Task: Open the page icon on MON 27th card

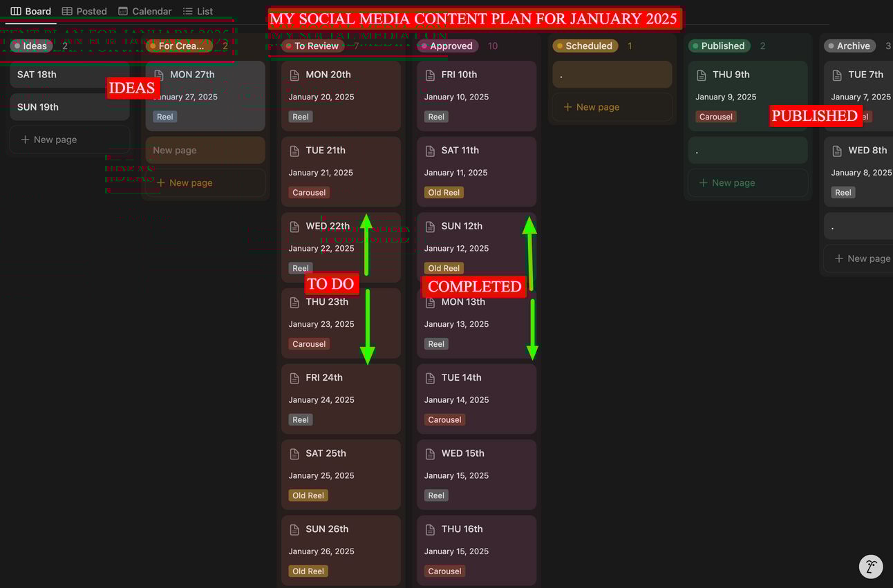Action: [158, 75]
